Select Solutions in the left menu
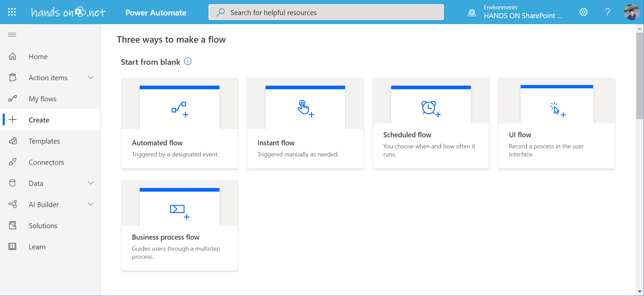 [x=43, y=226]
